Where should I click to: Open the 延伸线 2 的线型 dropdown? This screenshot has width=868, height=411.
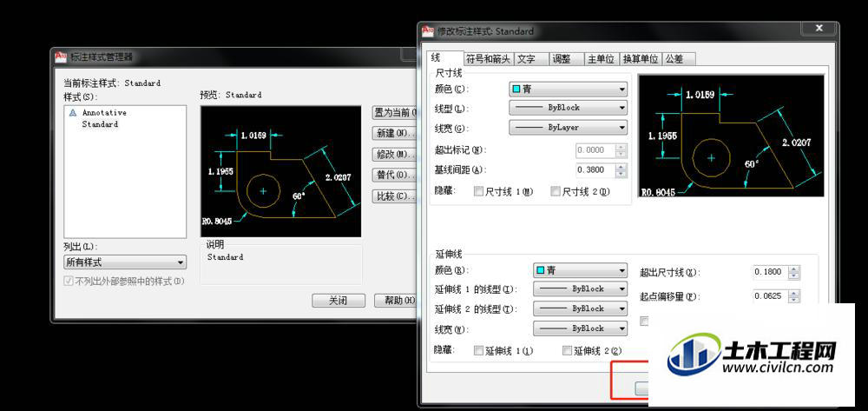pyautogui.click(x=580, y=308)
